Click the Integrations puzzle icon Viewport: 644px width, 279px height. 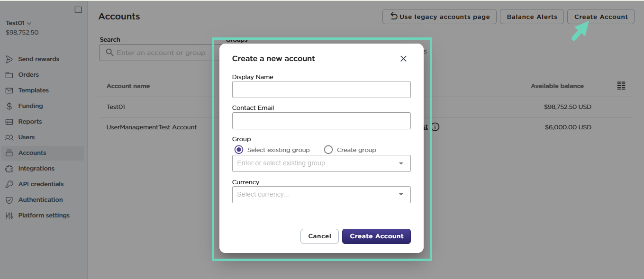[x=9, y=169]
